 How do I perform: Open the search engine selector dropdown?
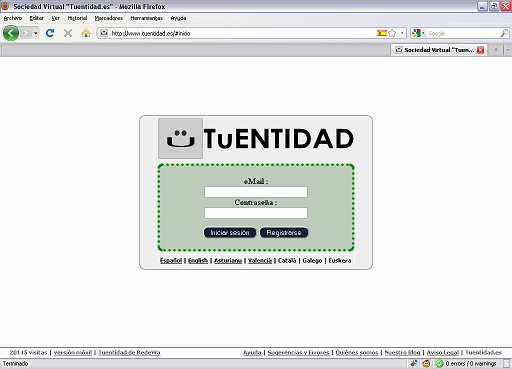pyautogui.click(x=418, y=33)
